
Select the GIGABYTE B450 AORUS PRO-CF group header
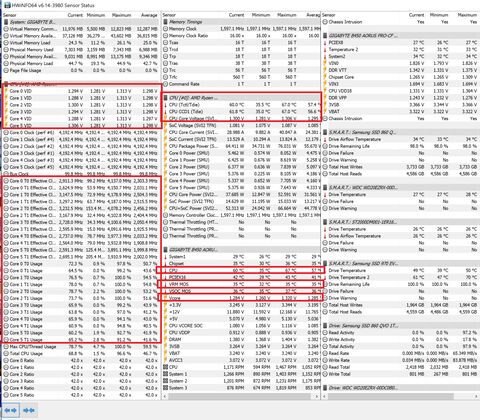point(401,36)
